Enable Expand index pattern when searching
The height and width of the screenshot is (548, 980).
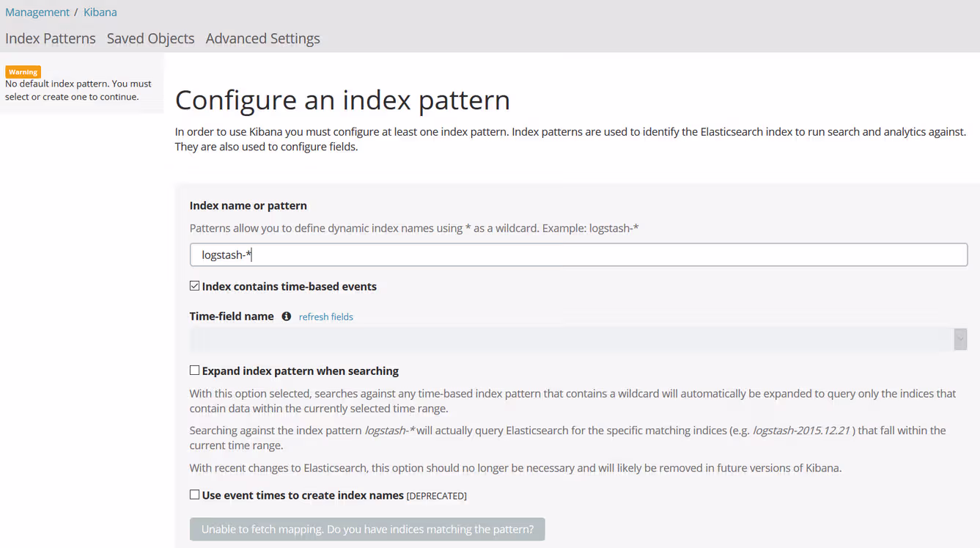tap(194, 370)
